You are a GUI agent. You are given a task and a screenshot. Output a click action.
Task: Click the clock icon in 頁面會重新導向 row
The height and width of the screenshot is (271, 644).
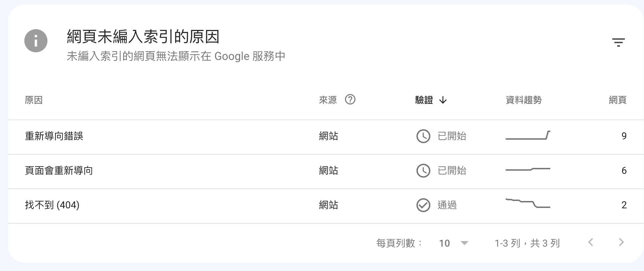point(423,171)
